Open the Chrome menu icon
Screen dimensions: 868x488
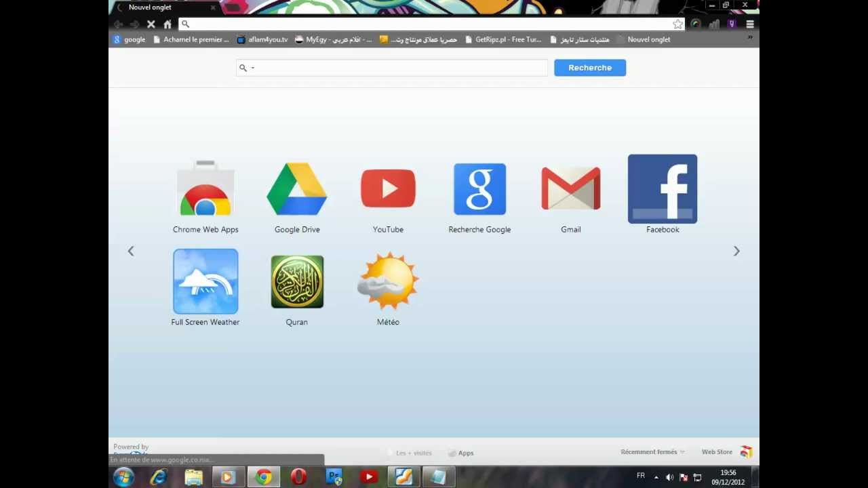click(750, 24)
